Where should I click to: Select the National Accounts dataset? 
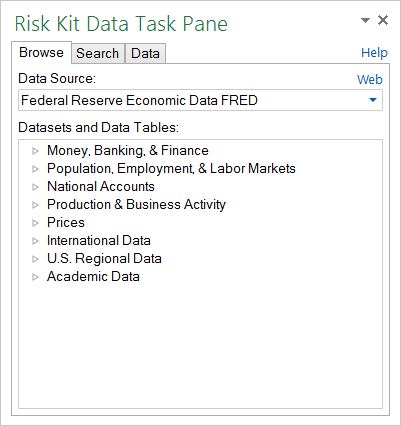101,186
